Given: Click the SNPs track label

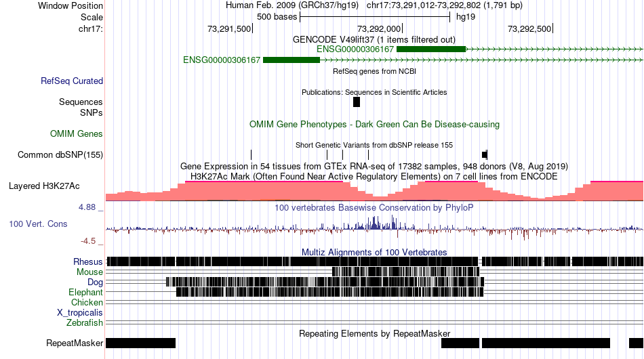Looking at the screenshot, I should pyautogui.click(x=92, y=112).
